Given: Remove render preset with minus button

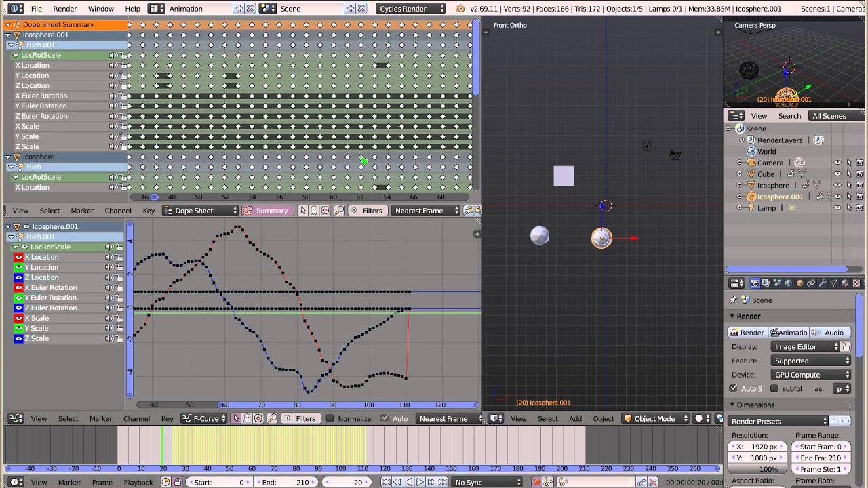Looking at the screenshot, I should click(x=846, y=421).
